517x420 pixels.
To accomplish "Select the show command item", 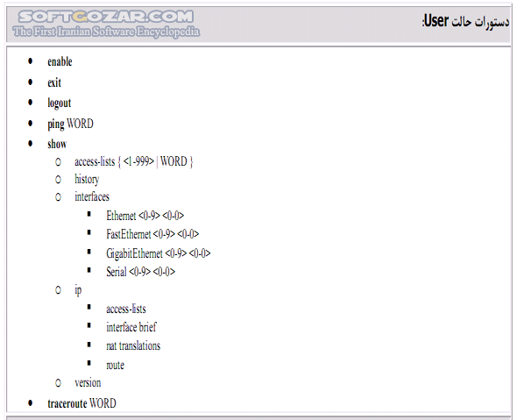I will [57, 144].
